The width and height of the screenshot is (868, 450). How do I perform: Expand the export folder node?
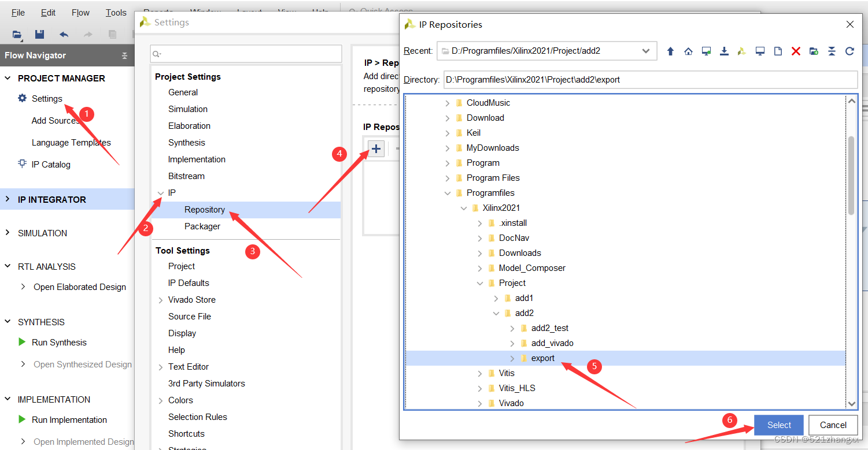click(x=512, y=358)
